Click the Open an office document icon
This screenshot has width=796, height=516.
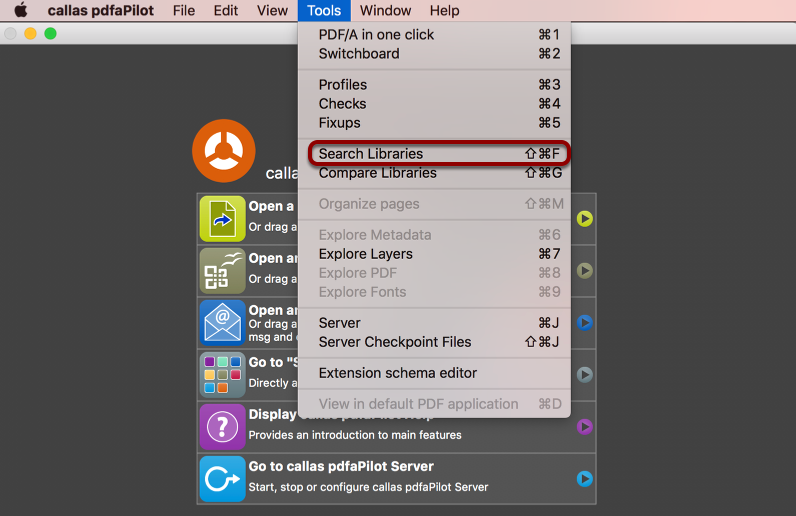222,271
